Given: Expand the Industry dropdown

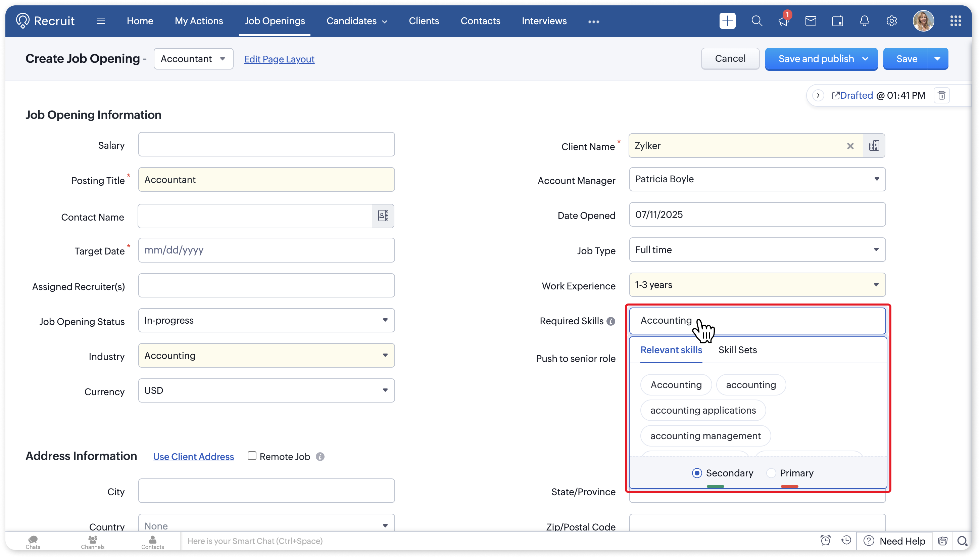Looking at the screenshot, I should (266, 356).
